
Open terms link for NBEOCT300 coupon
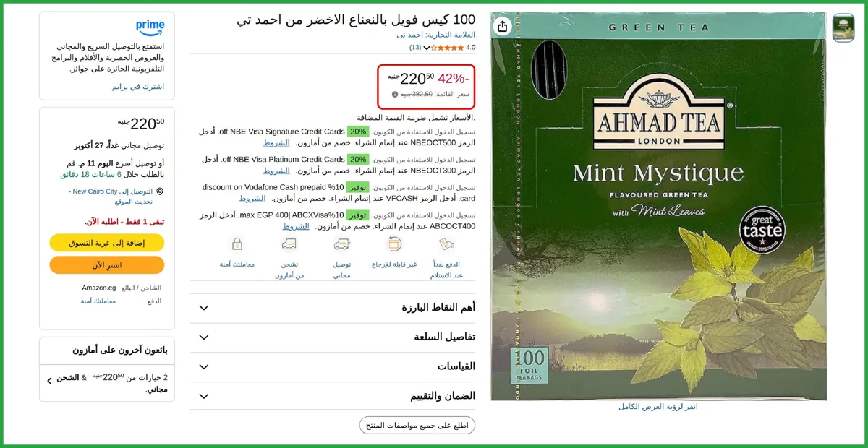coord(276,171)
